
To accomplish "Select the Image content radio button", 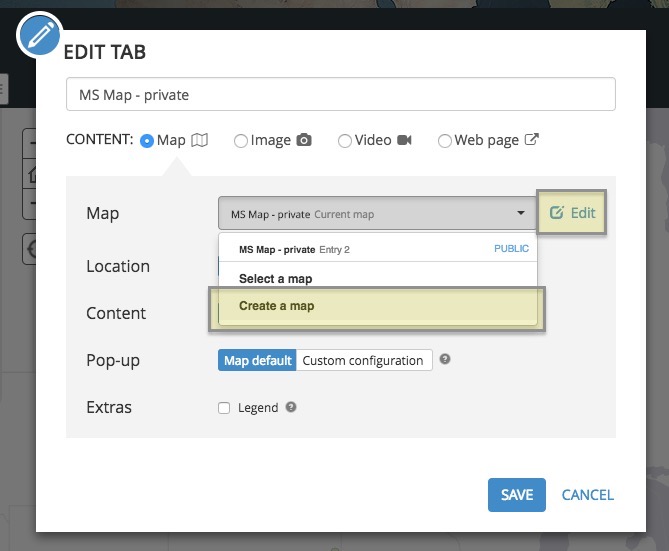I will 240,141.
